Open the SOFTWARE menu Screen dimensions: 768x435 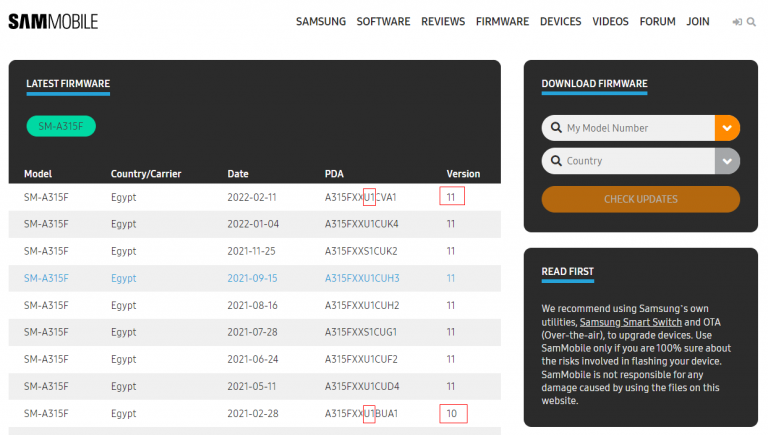[384, 22]
